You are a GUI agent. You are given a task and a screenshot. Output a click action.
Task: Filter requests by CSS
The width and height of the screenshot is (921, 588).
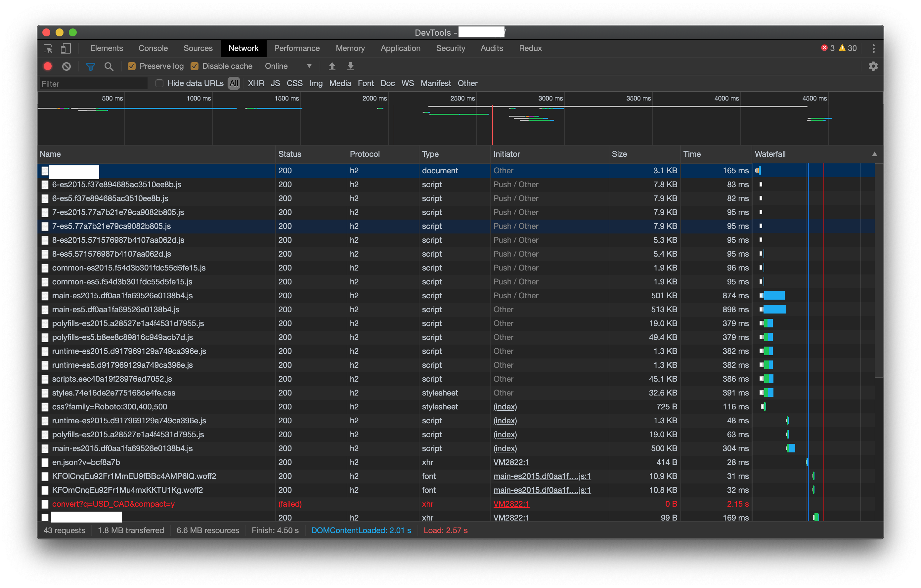click(x=294, y=83)
